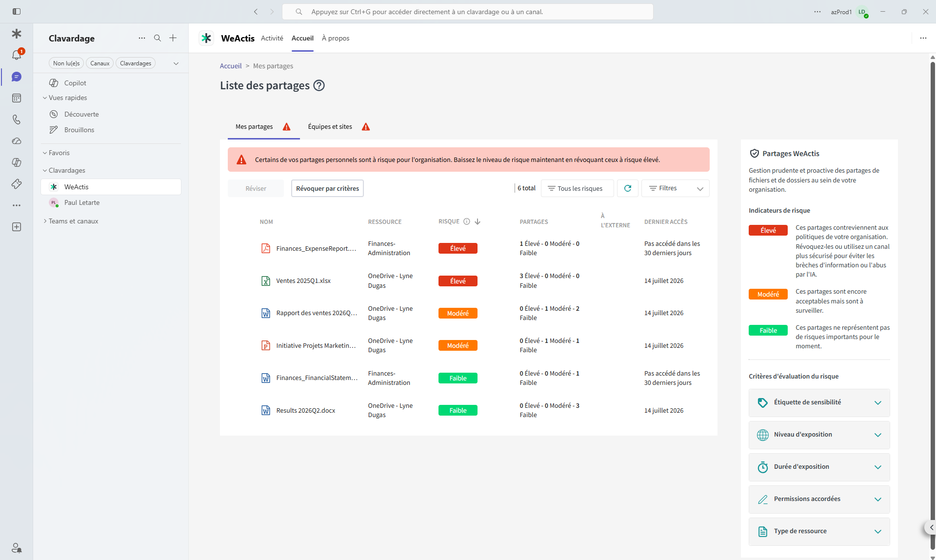
Task: Open the Copilot icon in left rail
Action: (x=17, y=162)
